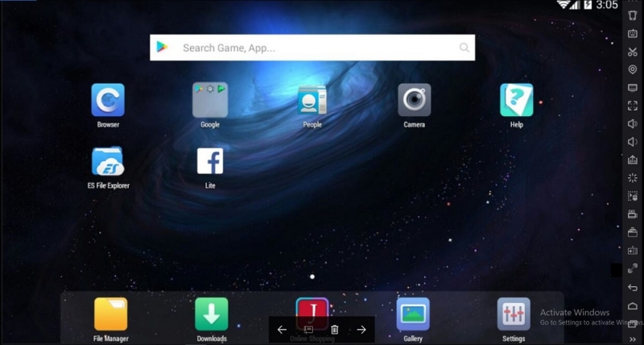This screenshot has height=345, width=644.
Task: Open Gallery from the dock
Action: pyautogui.click(x=413, y=314)
